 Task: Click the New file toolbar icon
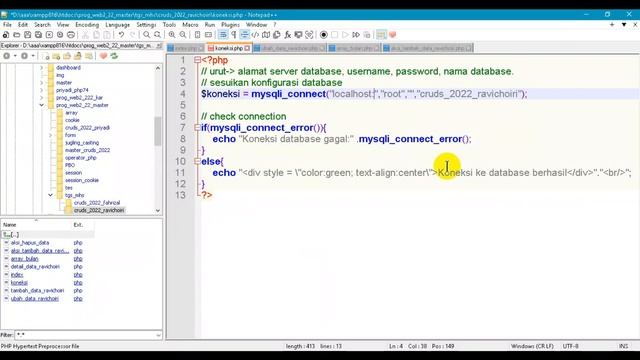(6, 35)
